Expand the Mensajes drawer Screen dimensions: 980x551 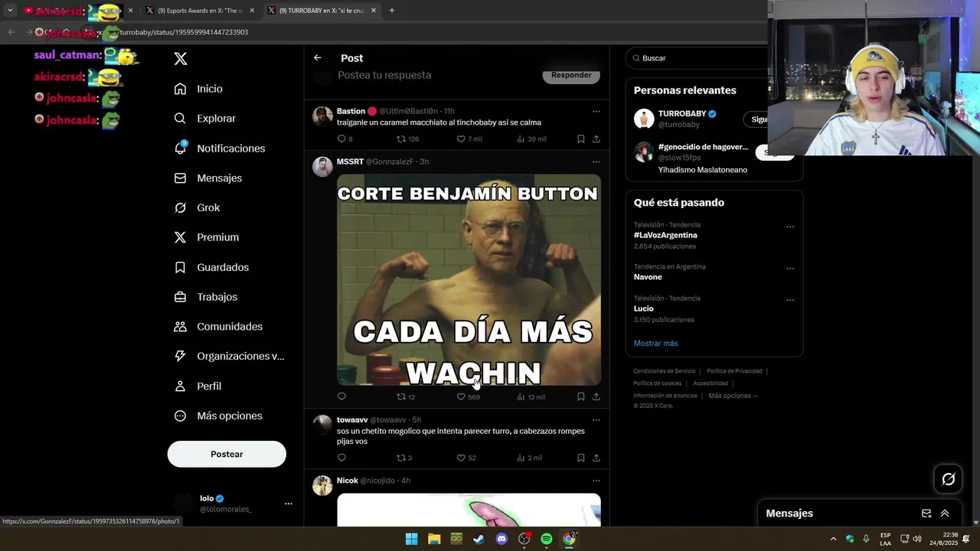pos(945,514)
